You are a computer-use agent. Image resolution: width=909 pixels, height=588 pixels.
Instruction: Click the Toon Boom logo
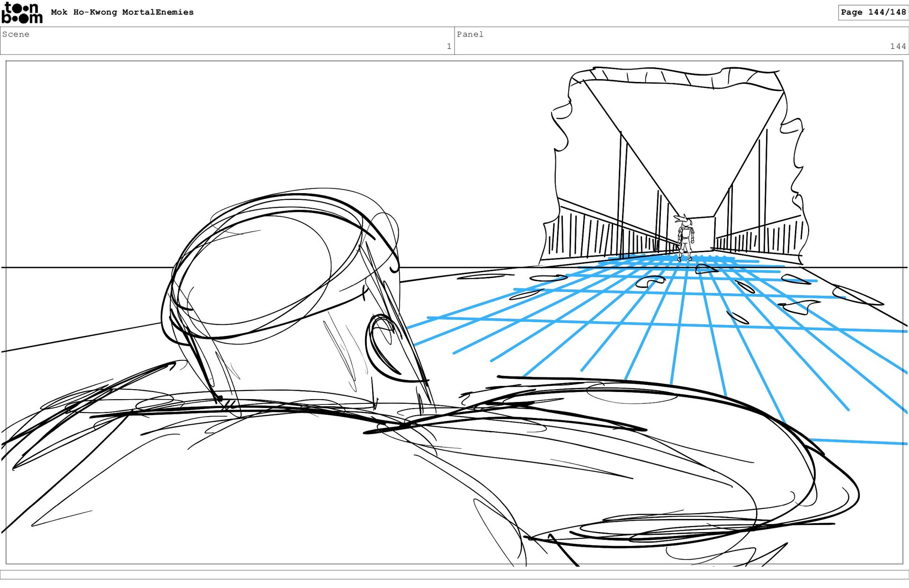pos(22,13)
